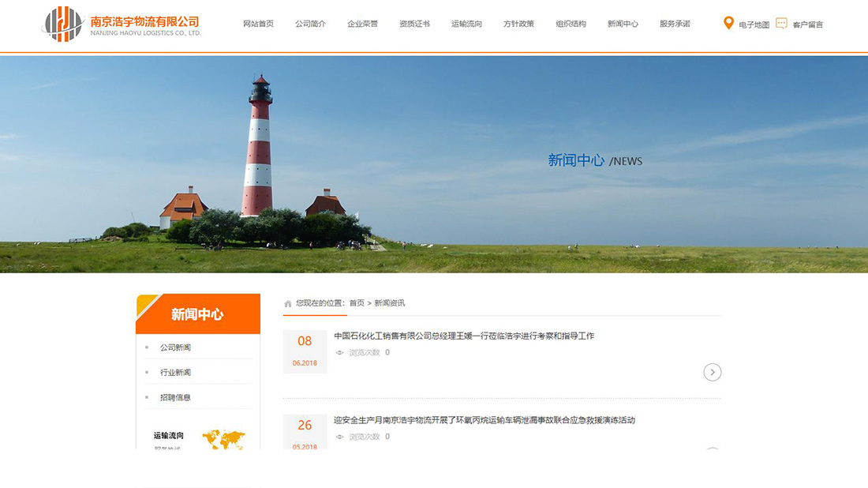This screenshot has height=488, width=868.
Task: Open 方针政策 menu item
Action: click(518, 24)
